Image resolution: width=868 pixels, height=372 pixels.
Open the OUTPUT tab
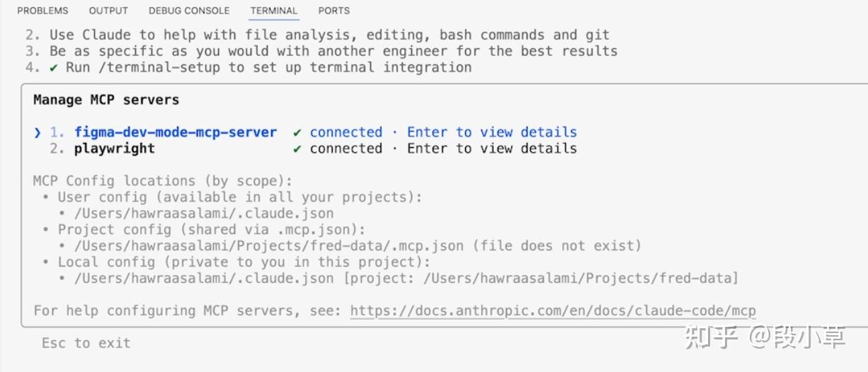click(x=108, y=11)
